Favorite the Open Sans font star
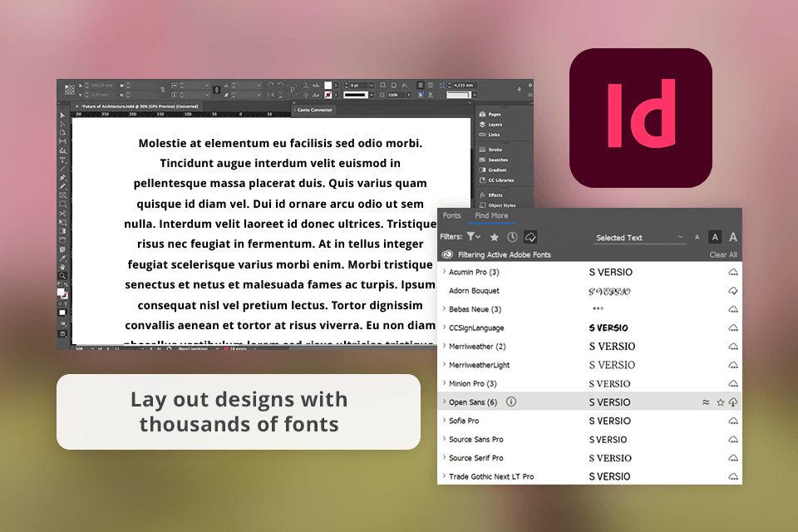Screen dimensions: 798x532 point(720,402)
